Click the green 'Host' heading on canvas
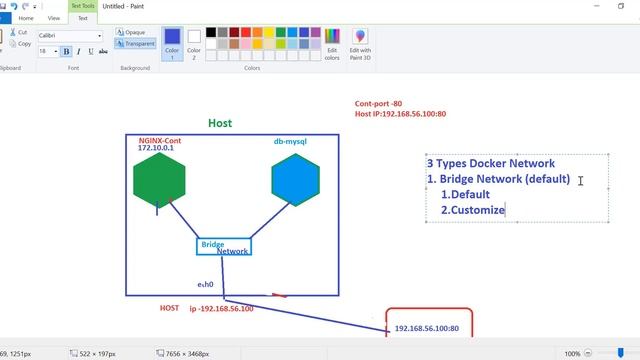 tap(220, 123)
